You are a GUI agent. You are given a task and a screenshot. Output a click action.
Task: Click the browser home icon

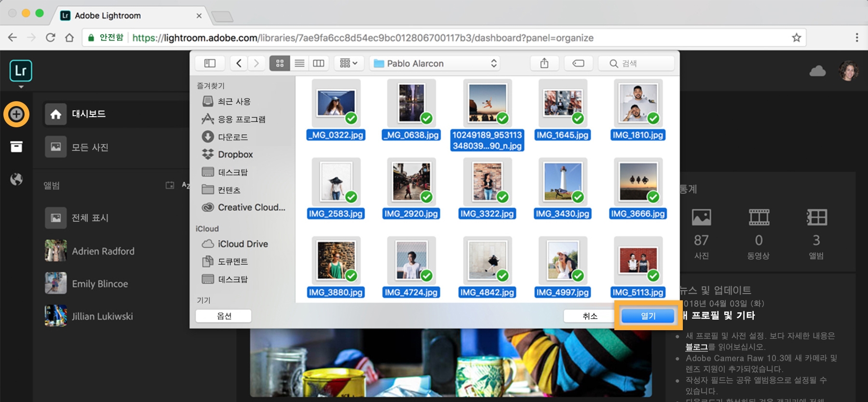tap(69, 38)
